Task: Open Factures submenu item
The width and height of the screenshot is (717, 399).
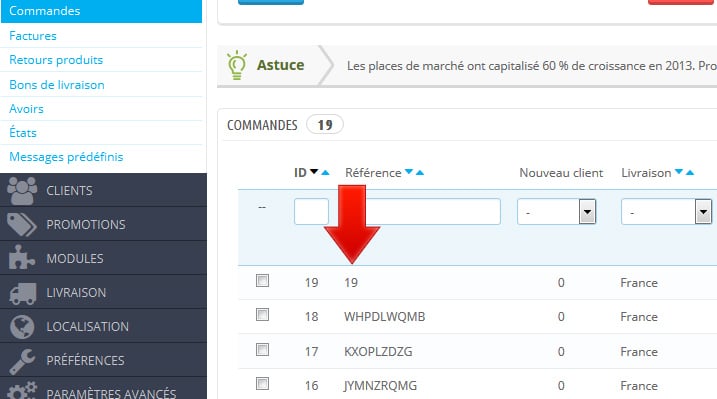Action: coord(33,36)
